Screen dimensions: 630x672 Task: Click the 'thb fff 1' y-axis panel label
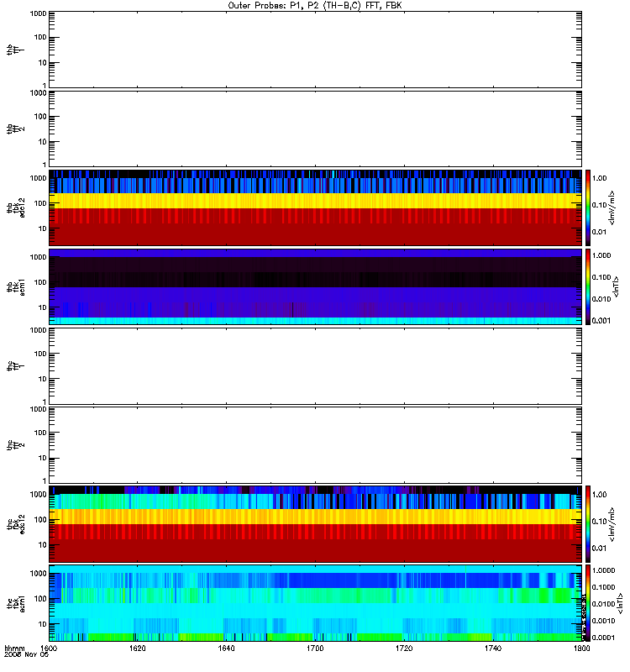(x=16, y=50)
